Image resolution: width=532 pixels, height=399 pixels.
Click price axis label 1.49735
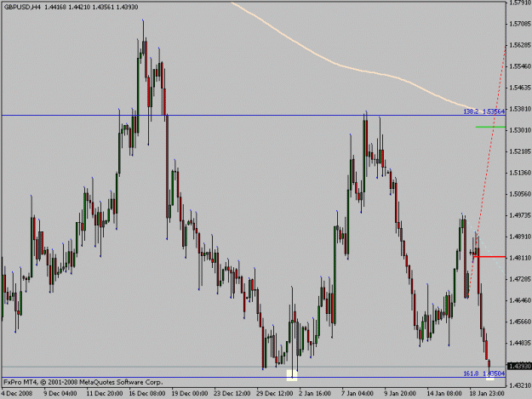520,215
